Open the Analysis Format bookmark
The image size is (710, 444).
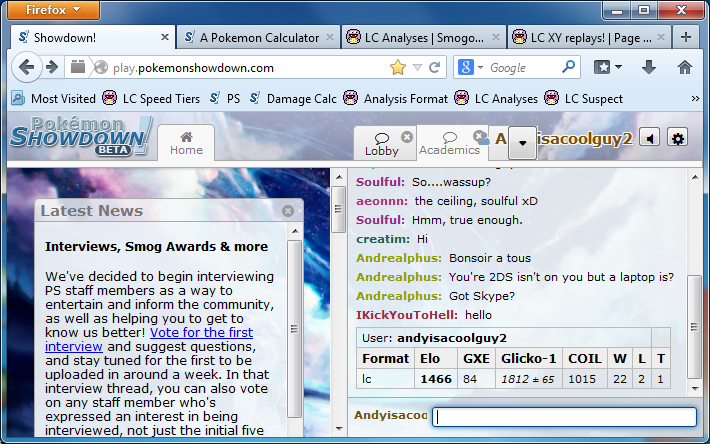[395, 98]
